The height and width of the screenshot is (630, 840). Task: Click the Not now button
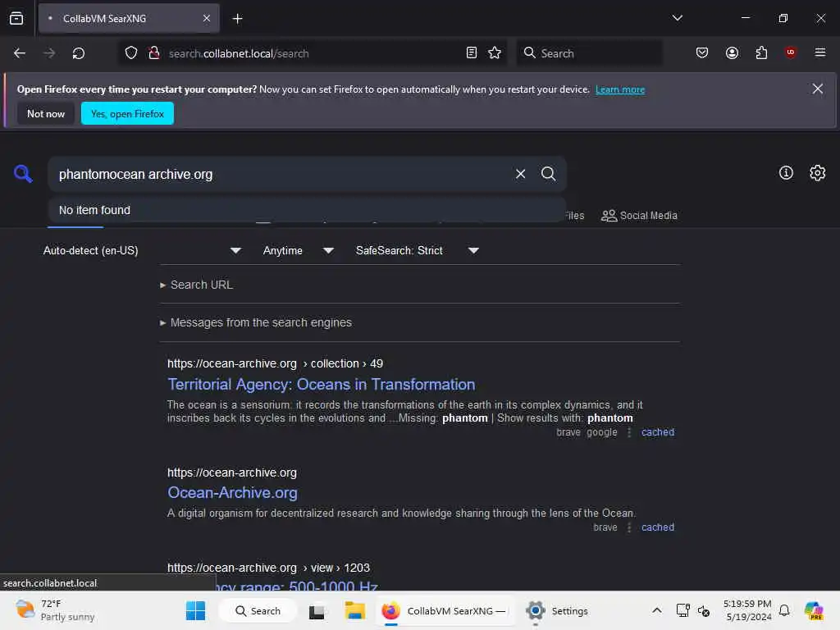[46, 113]
